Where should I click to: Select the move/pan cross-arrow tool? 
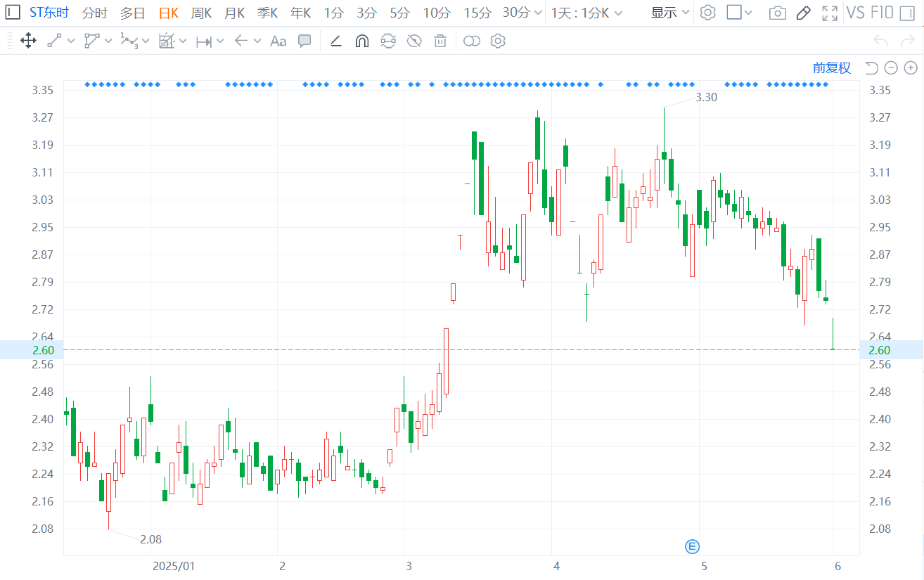coord(28,41)
